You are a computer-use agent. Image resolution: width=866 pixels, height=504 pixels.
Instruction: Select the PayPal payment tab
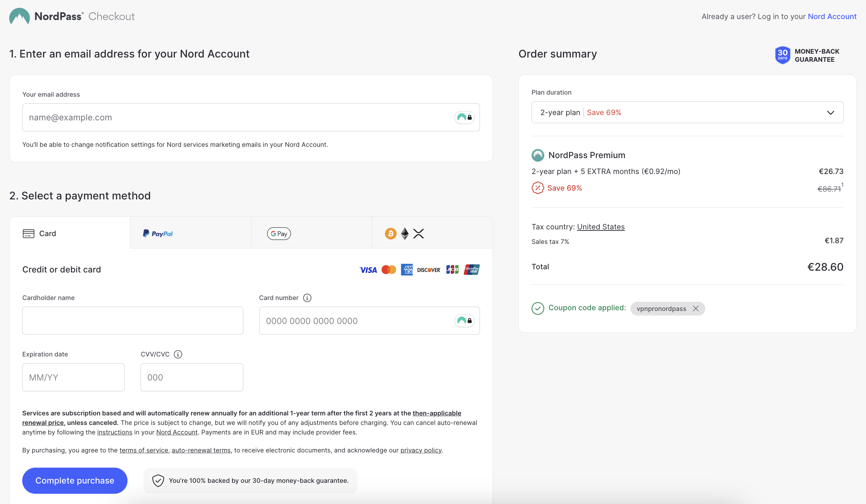pyautogui.click(x=191, y=233)
